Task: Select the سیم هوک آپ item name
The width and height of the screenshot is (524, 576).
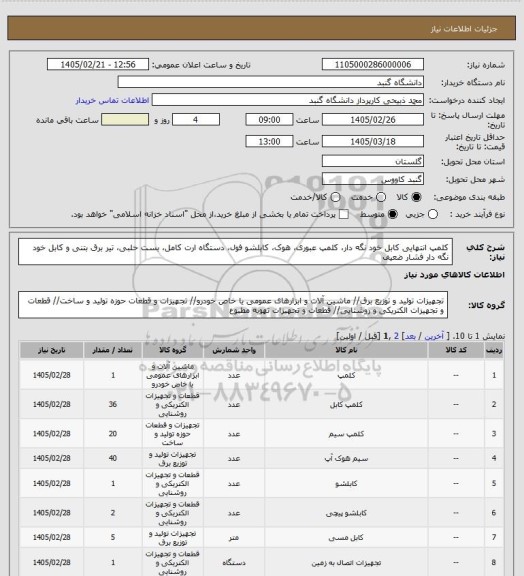Action: tap(346, 458)
